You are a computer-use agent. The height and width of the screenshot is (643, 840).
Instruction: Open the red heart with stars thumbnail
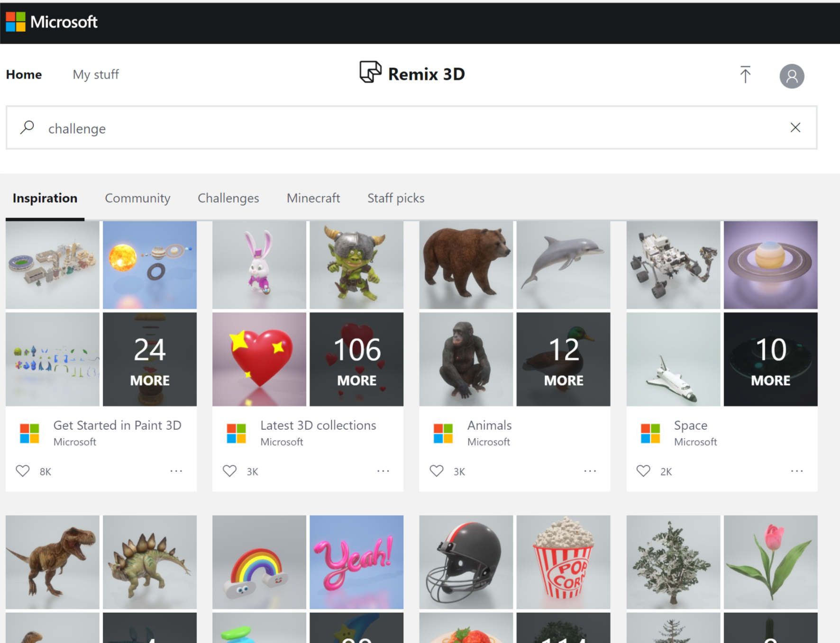(259, 359)
